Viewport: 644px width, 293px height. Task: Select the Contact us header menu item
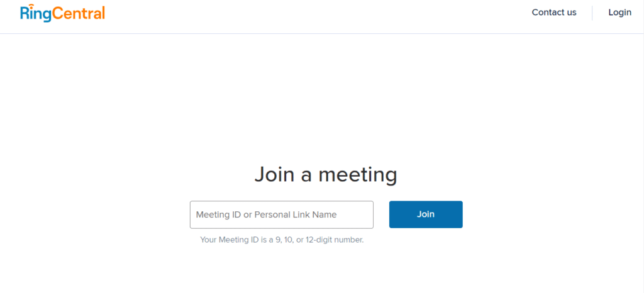coord(554,13)
